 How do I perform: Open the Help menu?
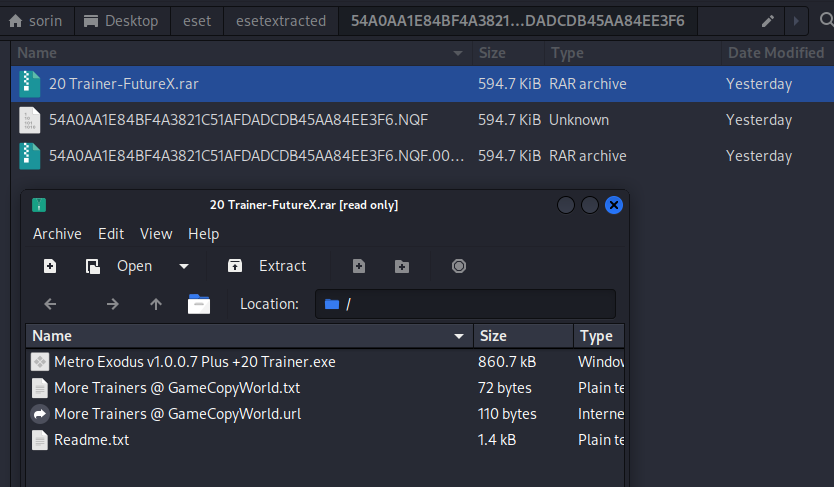tap(203, 234)
